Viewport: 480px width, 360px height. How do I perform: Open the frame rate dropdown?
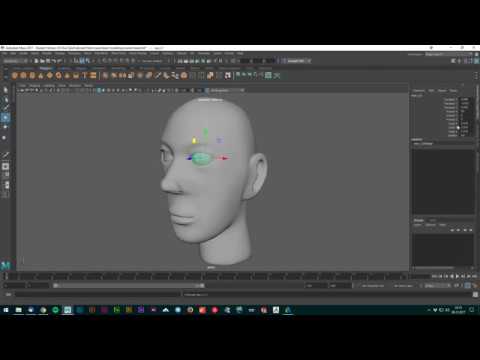click(437, 286)
